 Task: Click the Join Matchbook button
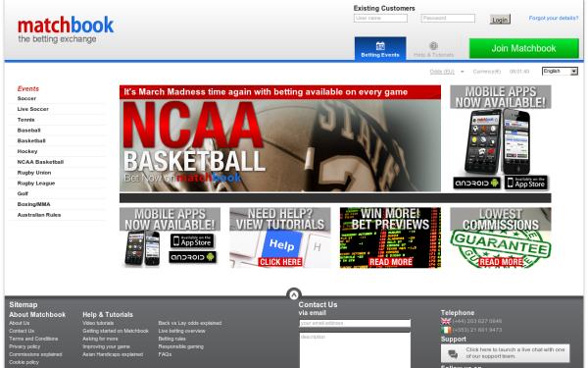tap(523, 48)
